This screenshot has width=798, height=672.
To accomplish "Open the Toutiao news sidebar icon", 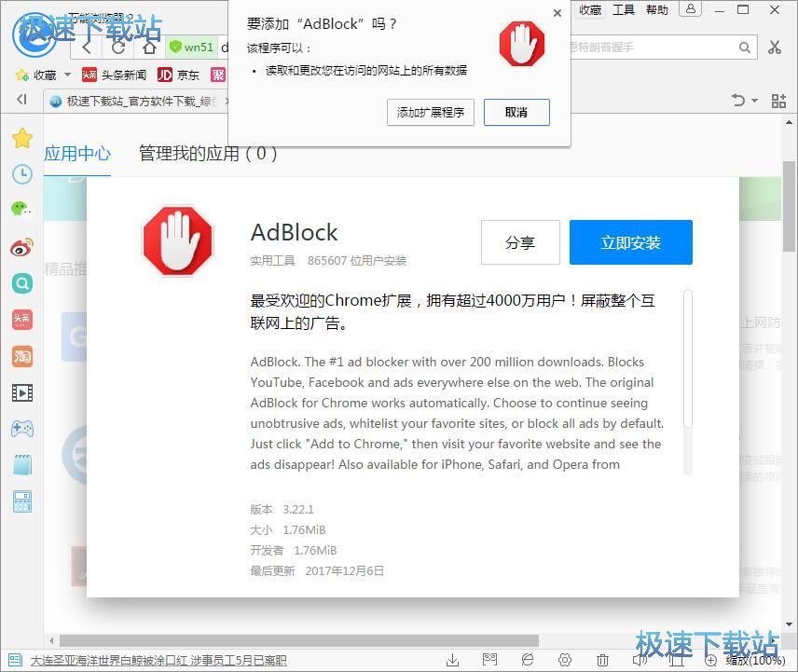I will click(21, 320).
